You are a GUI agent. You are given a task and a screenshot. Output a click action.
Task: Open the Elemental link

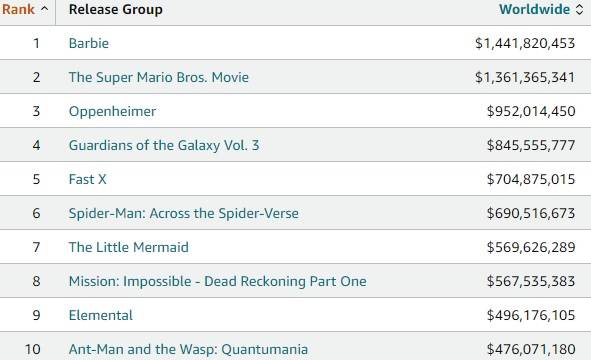pos(101,316)
